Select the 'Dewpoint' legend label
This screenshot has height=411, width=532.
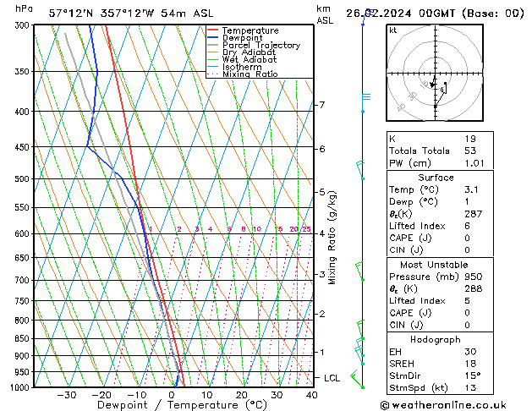[242, 38]
